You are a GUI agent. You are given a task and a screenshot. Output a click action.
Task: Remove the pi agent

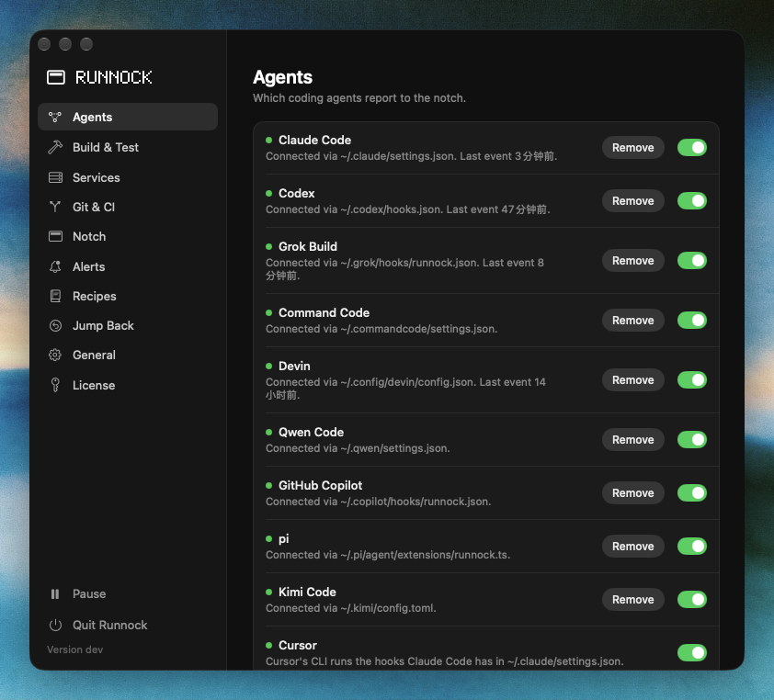coord(632,546)
